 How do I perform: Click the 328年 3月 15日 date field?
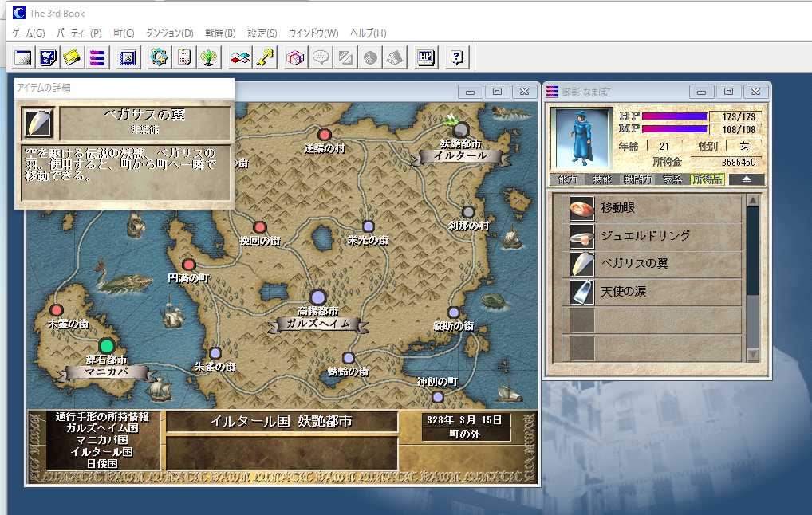pyautogui.click(x=467, y=420)
